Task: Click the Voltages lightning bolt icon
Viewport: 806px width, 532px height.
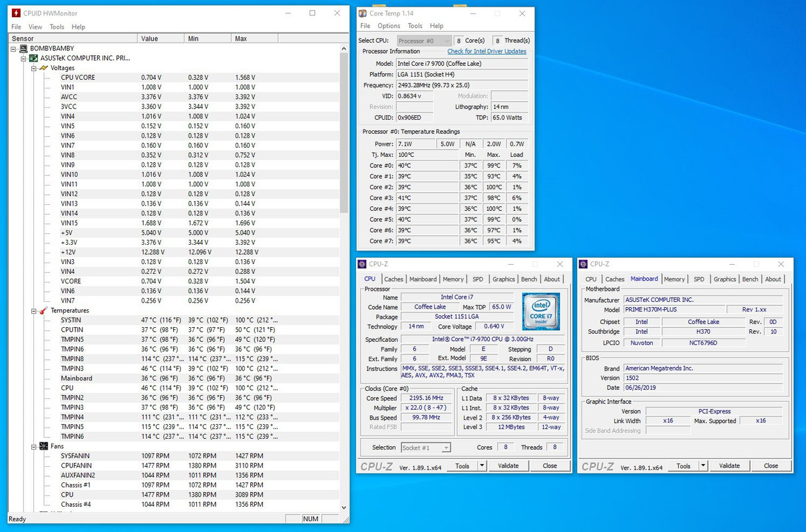Action: click(44, 68)
